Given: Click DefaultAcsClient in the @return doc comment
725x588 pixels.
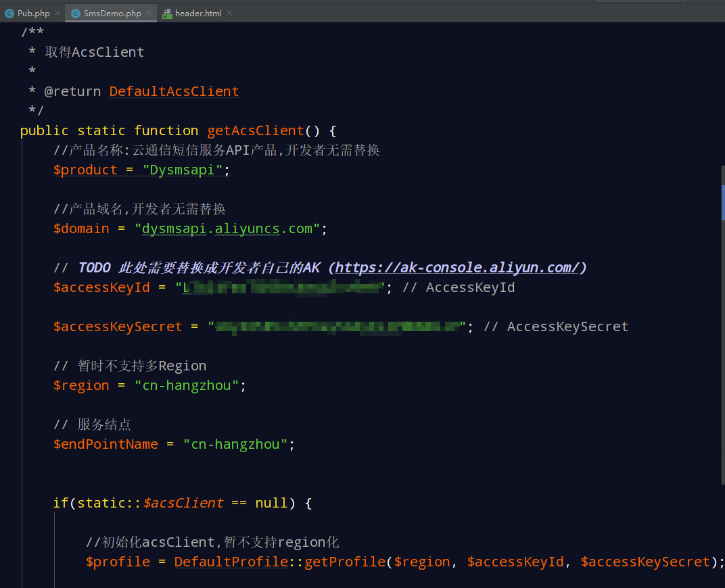Looking at the screenshot, I should [174, 91].
